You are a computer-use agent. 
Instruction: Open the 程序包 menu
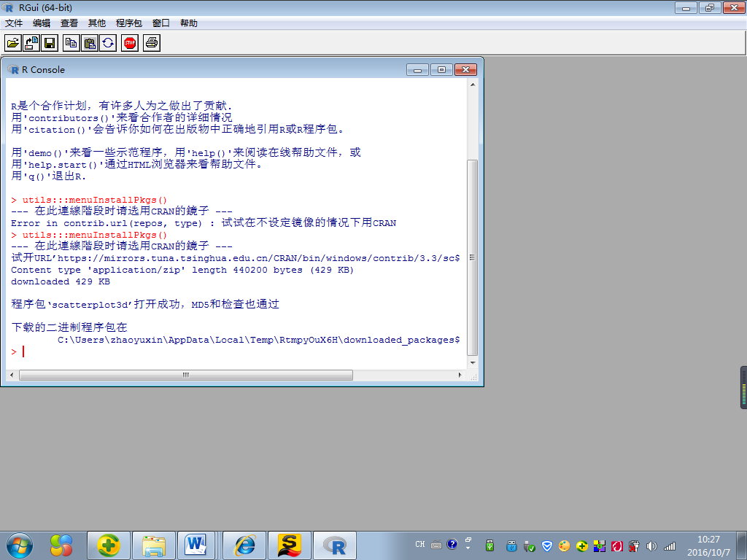[128, 23]
